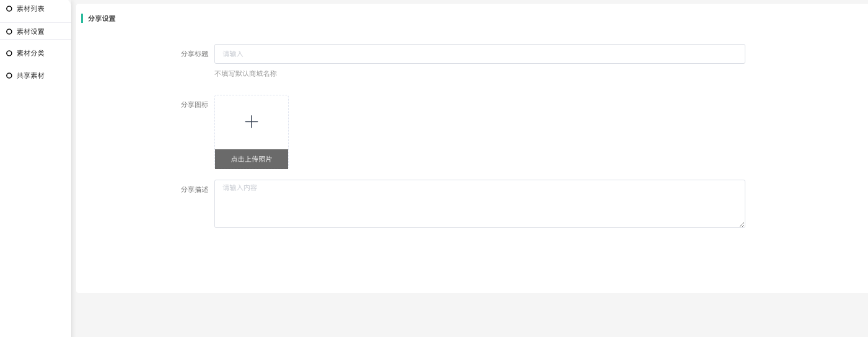Go to 素材分类 in the sidebar
868x337 pixels.
pos(30,53)
